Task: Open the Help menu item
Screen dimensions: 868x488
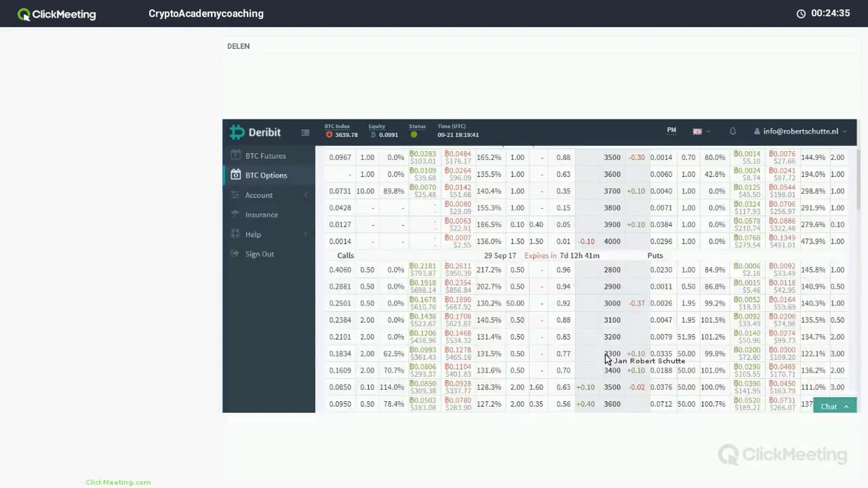Action: tap(253, 235)
